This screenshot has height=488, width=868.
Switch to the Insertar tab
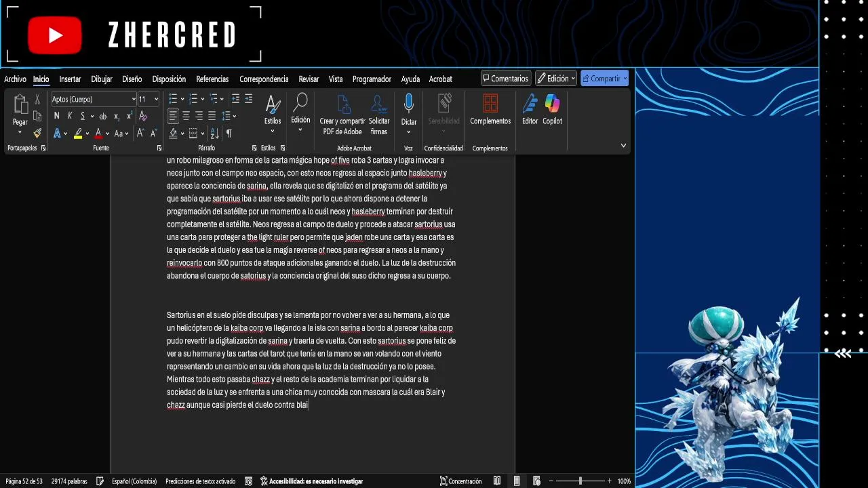(x=70, y=79)
